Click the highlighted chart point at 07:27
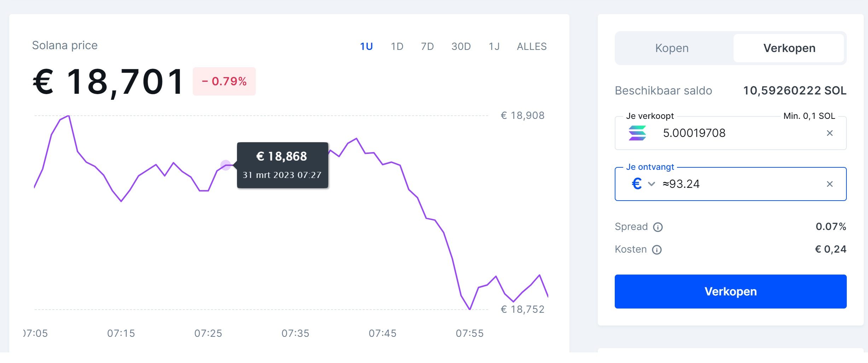This screenshot has width=868, height=363. tap(226, 165)
